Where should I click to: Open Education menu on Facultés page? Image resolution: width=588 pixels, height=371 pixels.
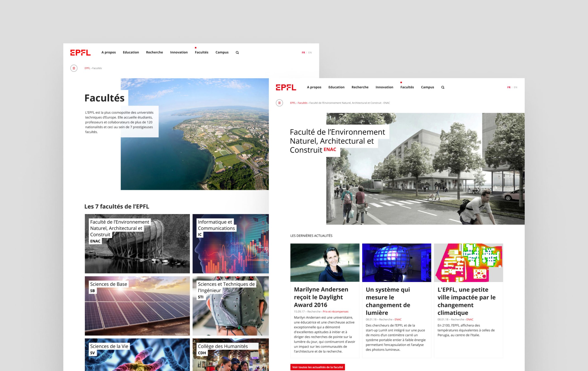[131, 52]
